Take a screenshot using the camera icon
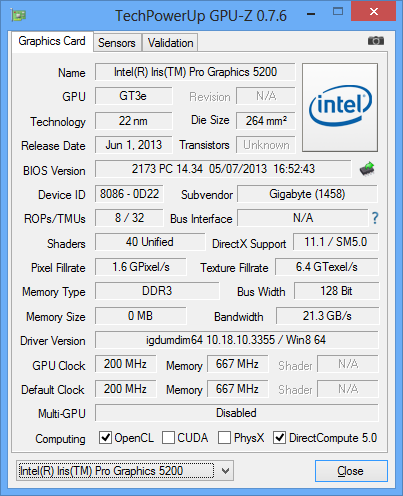 [x=376, y=41]
